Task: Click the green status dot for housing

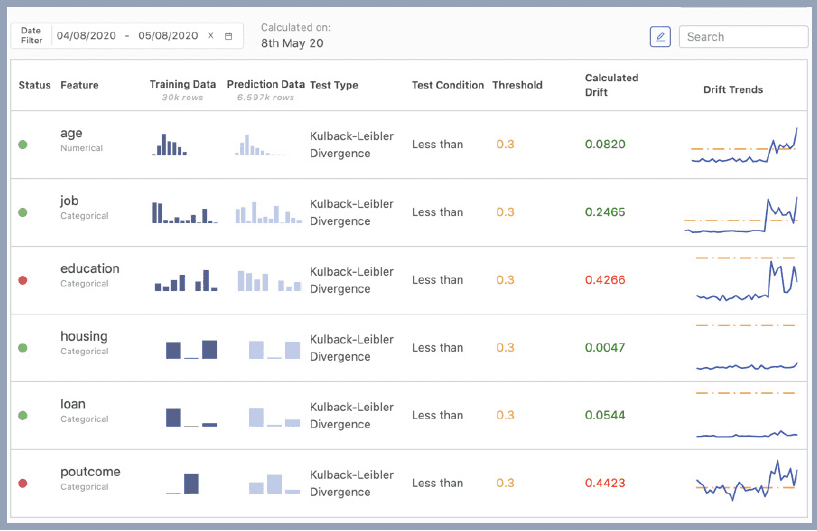Action: coord(23,348)
